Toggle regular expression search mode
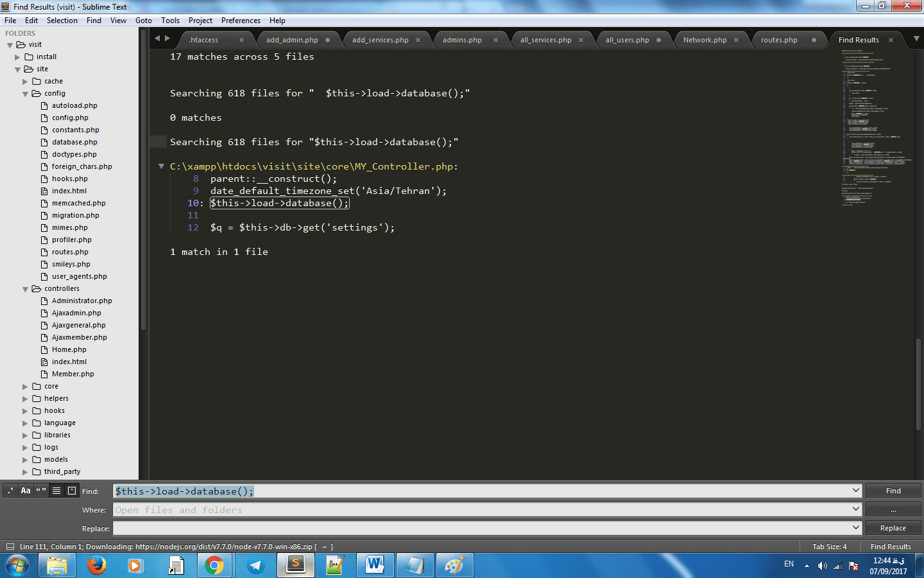 (x=10, y=491)
